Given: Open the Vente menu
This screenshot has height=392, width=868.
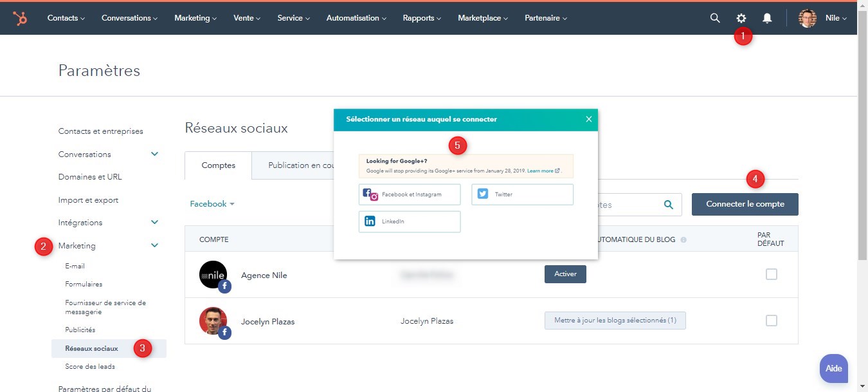Looking at the screenshot, I should pyautogui.click(x=247, y=18).
